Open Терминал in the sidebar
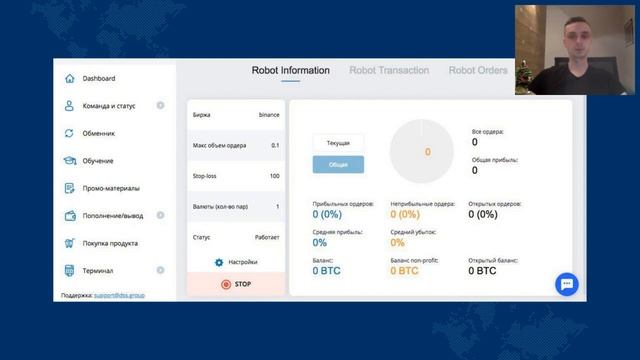Screen dimensions: 640x360 click(98, 271)
